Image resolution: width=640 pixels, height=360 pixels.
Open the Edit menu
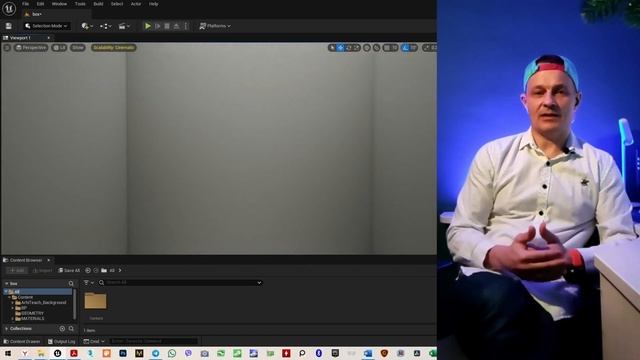[x=40, y=4]
